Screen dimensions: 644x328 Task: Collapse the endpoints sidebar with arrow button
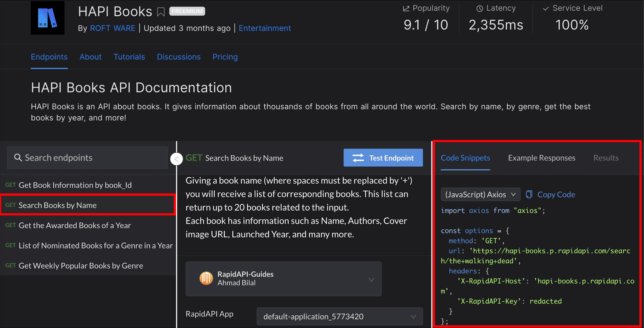click(x=176, y=159)
